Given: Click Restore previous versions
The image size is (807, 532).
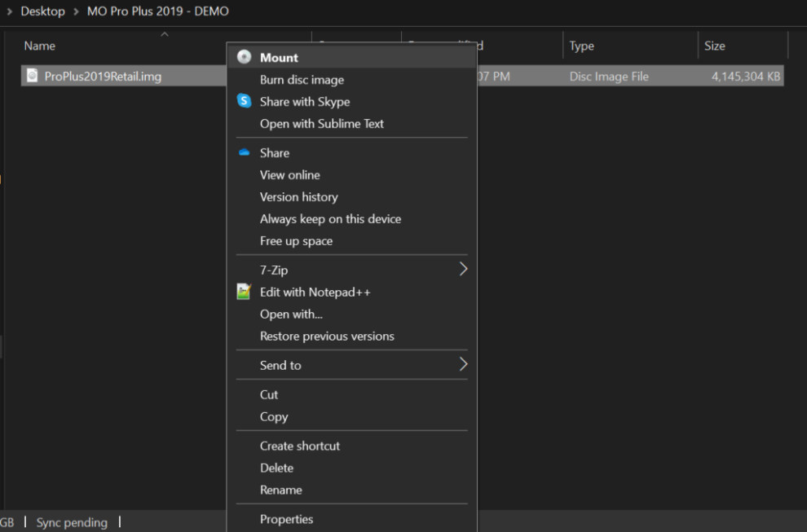Looking at the screenshot, I should [x=327, y=336].
